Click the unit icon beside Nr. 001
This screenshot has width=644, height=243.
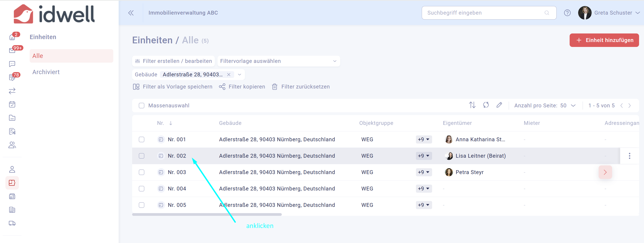pyautogui.click(x=161, y=139)
